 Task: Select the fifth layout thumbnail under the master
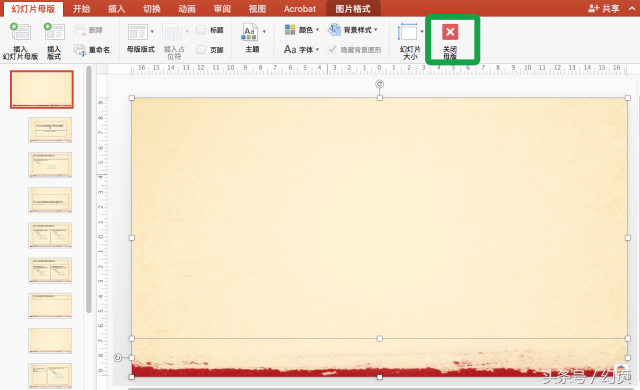pos(50,270)
